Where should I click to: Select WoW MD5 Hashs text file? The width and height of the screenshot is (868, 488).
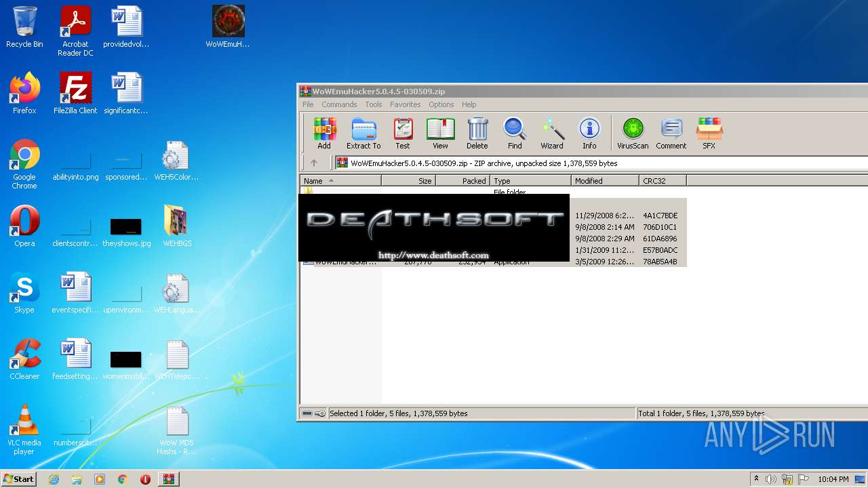pyautogui.click(x=176, y=430)
